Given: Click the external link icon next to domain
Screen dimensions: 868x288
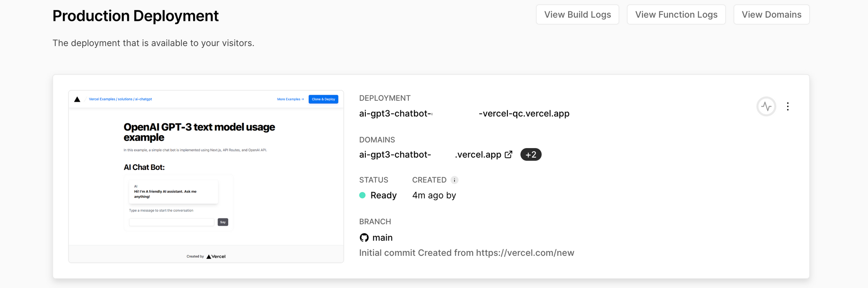Looking at the screenshot, I should [509, 154].
